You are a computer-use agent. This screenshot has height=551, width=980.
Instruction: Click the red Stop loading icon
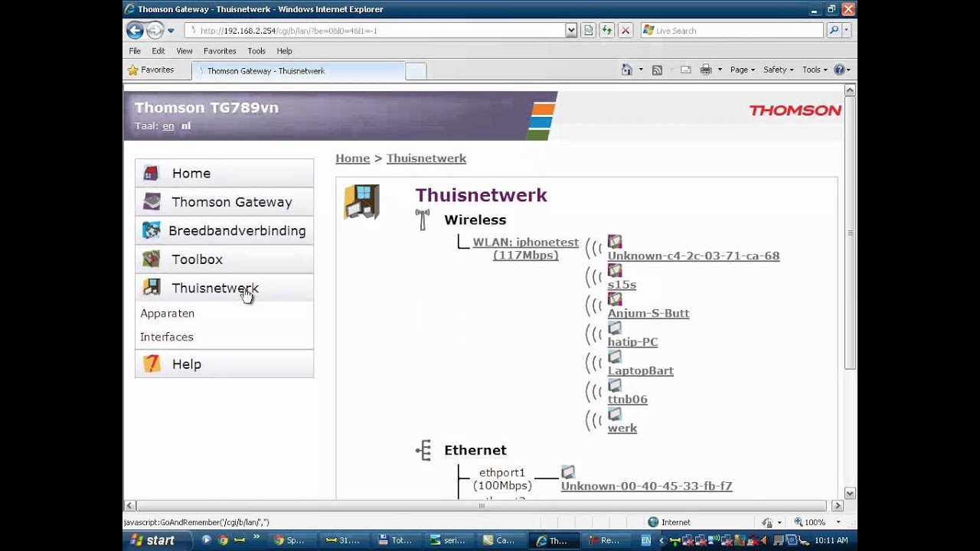click(x=626, y=31)
